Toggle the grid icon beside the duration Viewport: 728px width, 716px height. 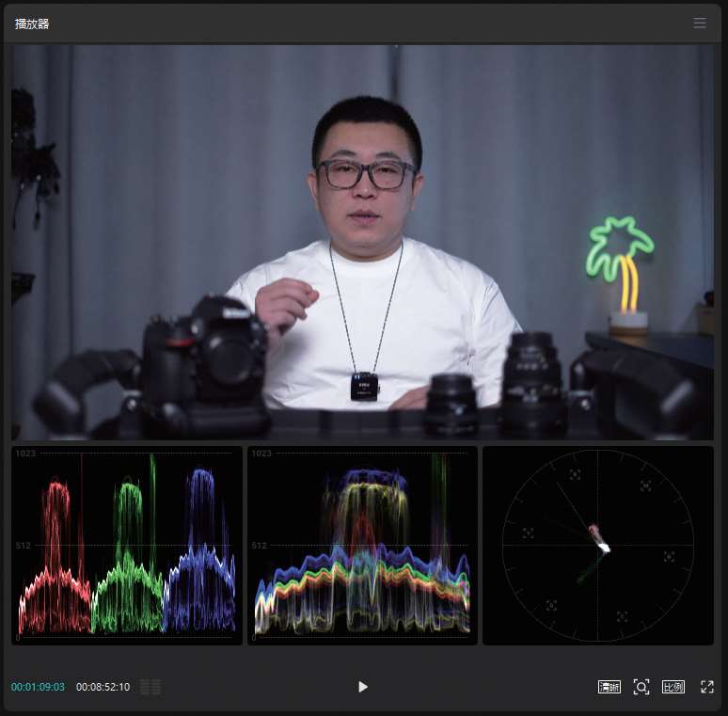(x=150, y=687)
